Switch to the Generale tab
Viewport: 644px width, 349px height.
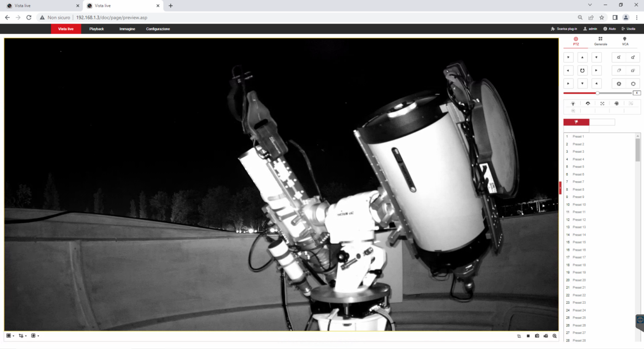(x=600, y=41)
